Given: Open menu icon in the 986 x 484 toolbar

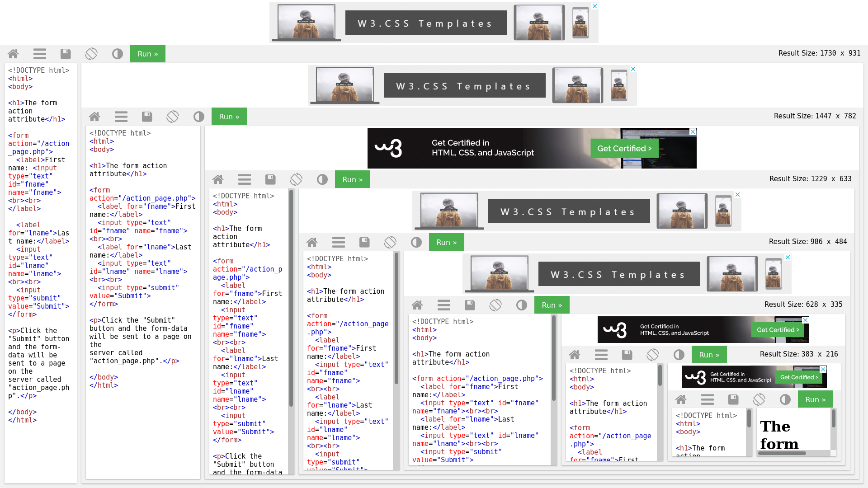Looking at the screenshot, I should [339, 243].
